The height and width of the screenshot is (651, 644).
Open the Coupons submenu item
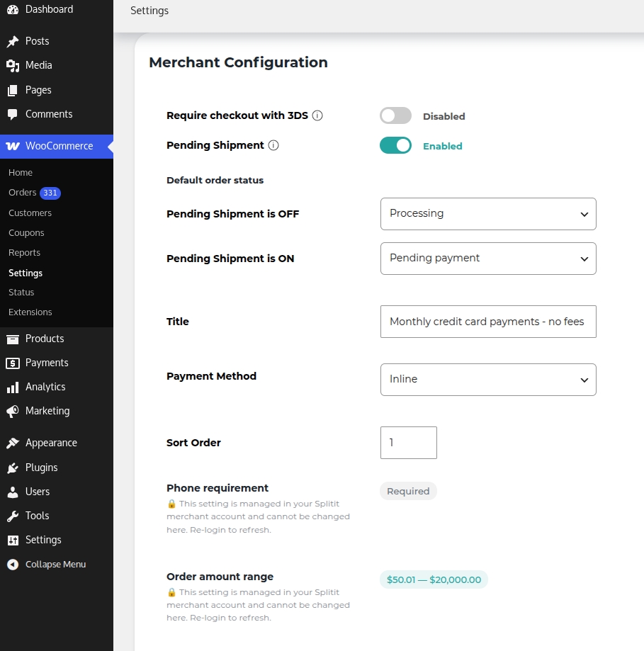(x=26, y=233)
